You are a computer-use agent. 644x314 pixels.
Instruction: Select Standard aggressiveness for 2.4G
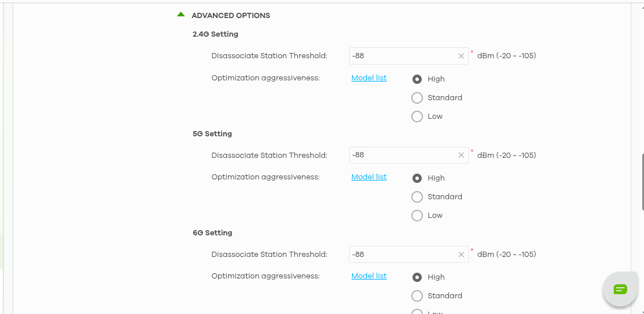(417, 98)
